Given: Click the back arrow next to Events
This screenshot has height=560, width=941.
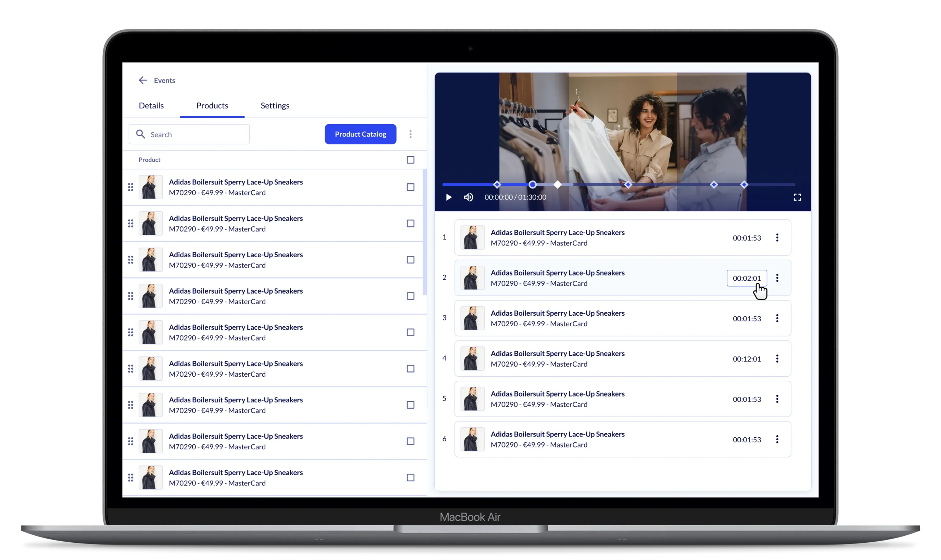Looking at the screenshot, I should tap(142, 80).
